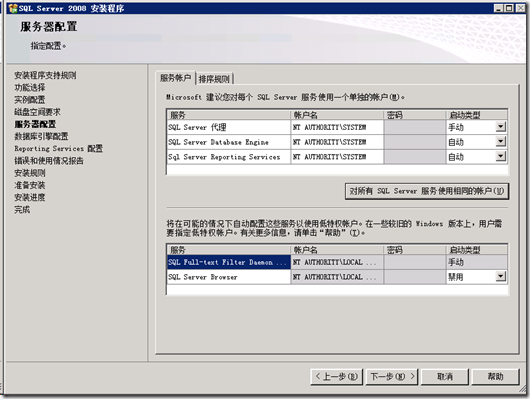Click 手动 startup type of Full-text Filter Daemon
This screenshot has width=530, height=399.
coord(477,262)
